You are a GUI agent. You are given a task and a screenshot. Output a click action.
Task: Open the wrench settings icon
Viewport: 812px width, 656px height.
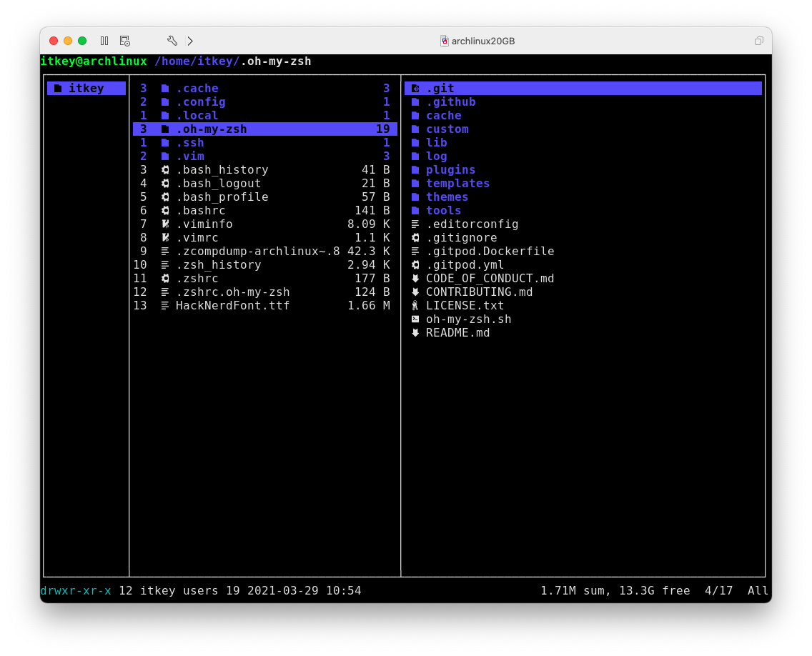click(172, 41)
